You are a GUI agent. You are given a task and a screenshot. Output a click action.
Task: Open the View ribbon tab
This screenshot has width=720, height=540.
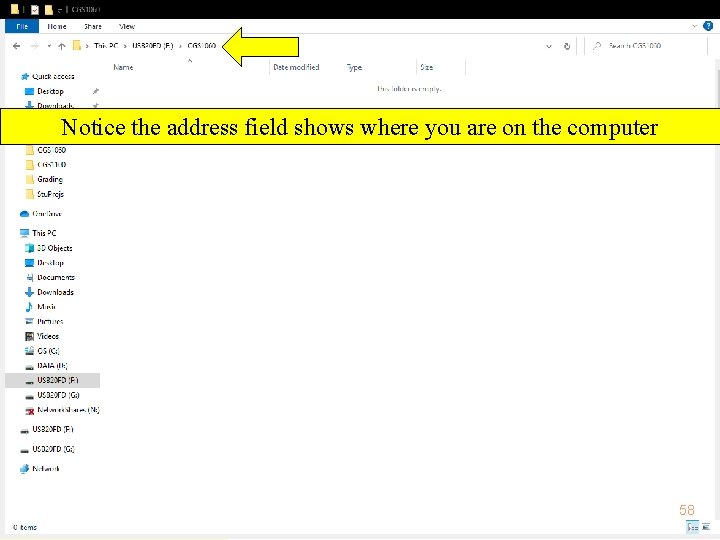pyautogui.click(x=127, y=26)
